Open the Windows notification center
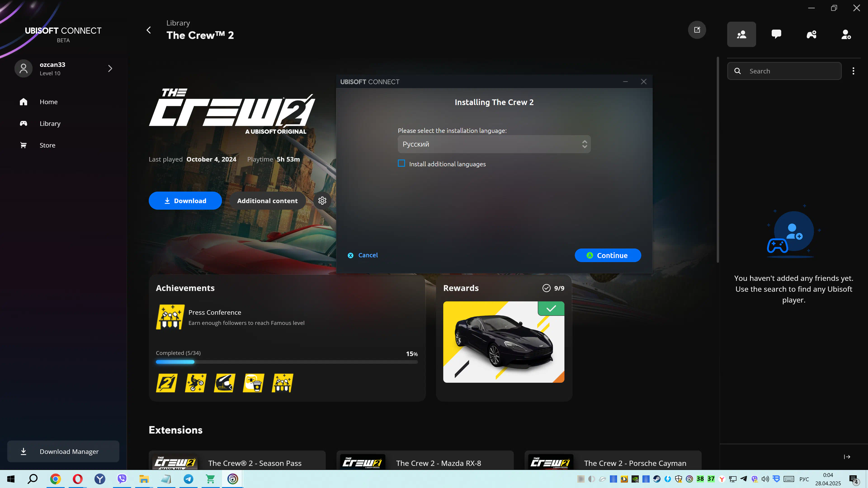 click(x=854, y=479)
